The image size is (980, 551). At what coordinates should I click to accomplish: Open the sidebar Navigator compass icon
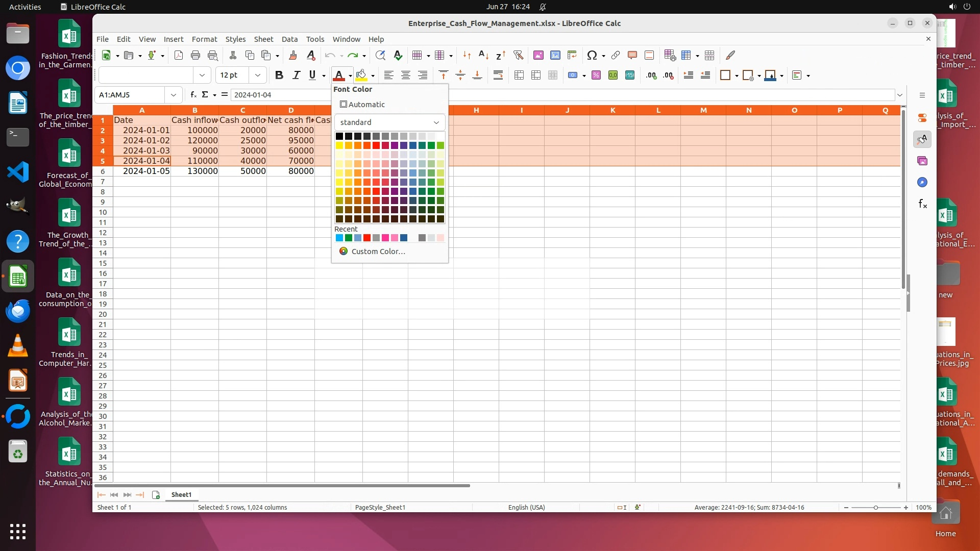pos(922,183)
